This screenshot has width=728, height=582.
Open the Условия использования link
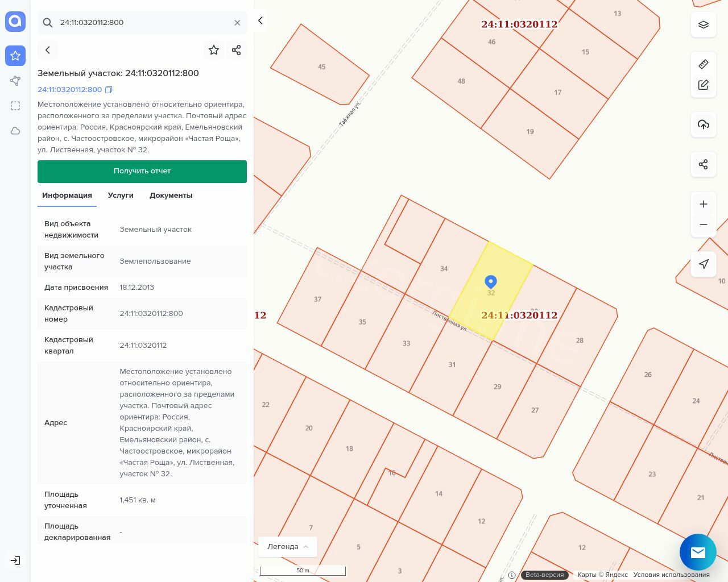(671, 575)
